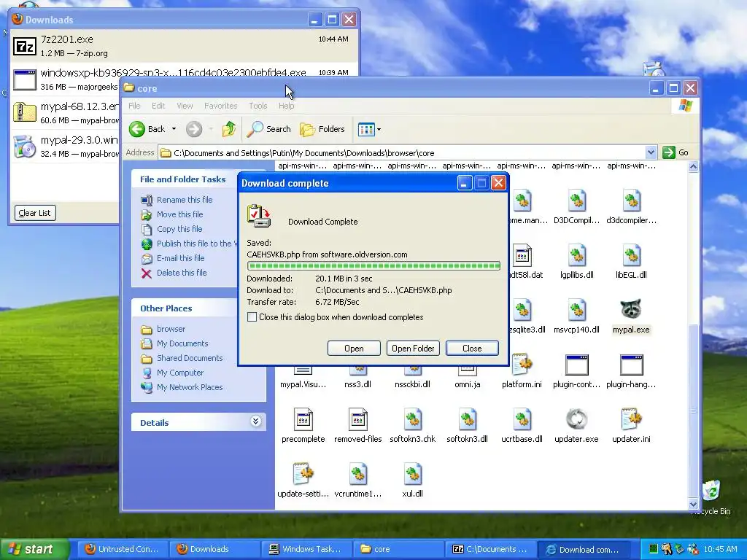Click Delete this file link
The height and width of the screenshot is (560, 747).
[x=182, y=273]
